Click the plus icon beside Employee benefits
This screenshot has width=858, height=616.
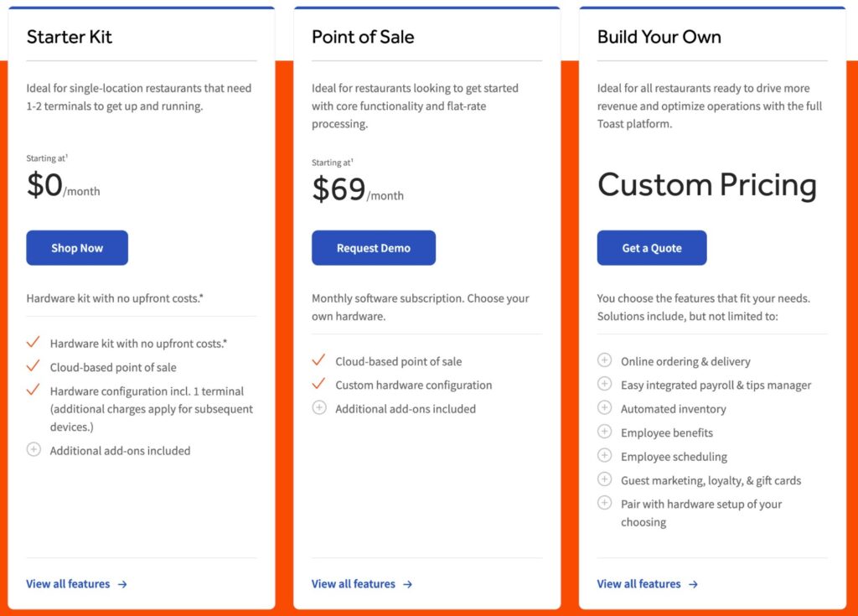coord(604,432)
